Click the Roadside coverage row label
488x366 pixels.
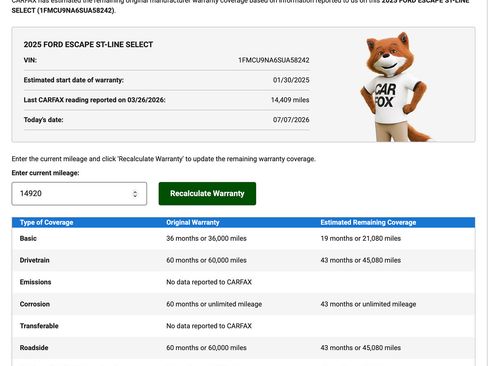click(x=34, y=348)
